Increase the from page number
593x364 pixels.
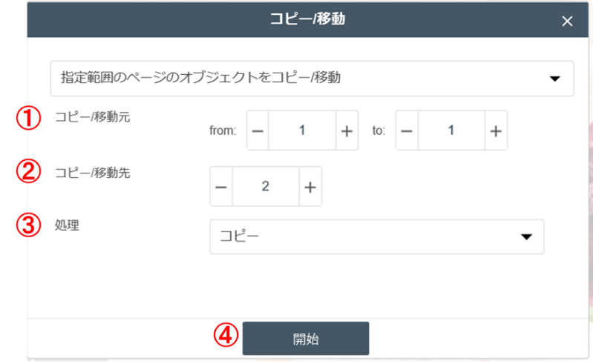[x=347, y=130]
